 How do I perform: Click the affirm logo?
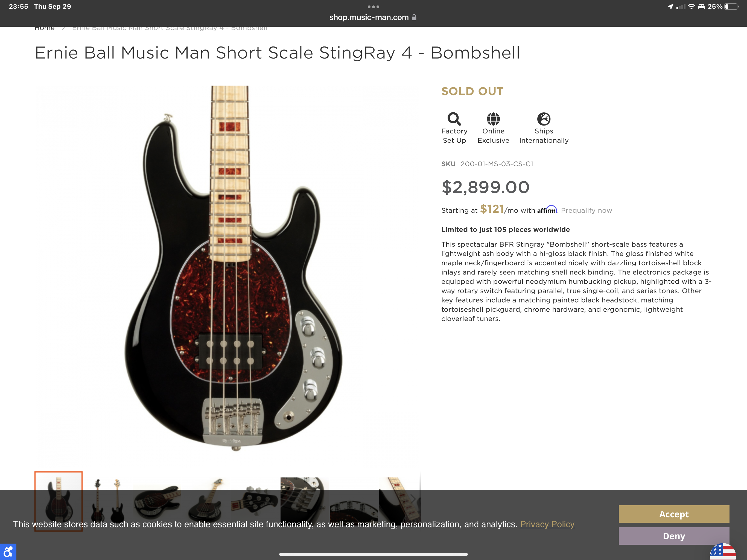(547, 210)
